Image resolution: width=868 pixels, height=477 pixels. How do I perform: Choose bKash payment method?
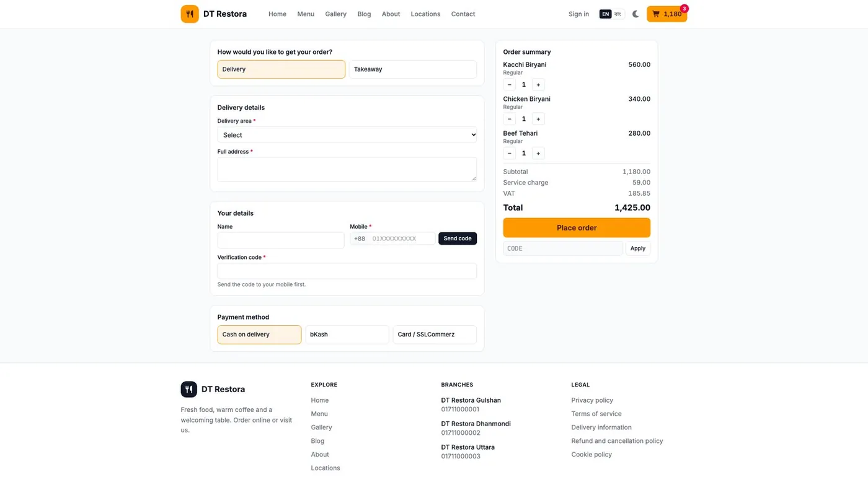tap(347, 335)
